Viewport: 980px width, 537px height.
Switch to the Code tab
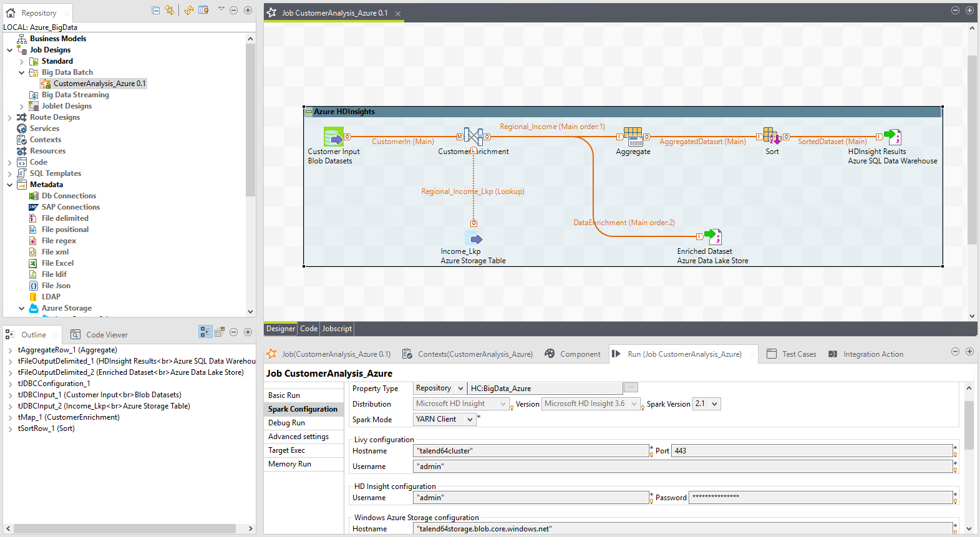point(309,329)
